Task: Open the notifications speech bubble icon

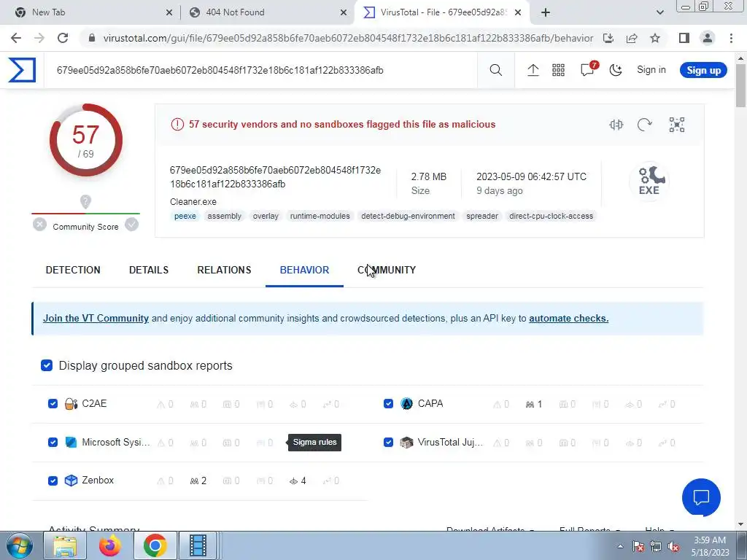Action: tap(587, 71)
